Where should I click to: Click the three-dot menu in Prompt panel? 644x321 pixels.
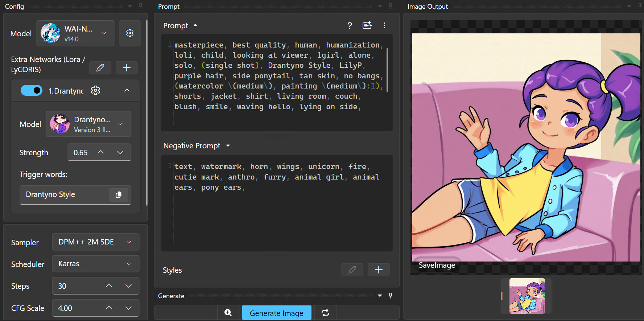384,25
